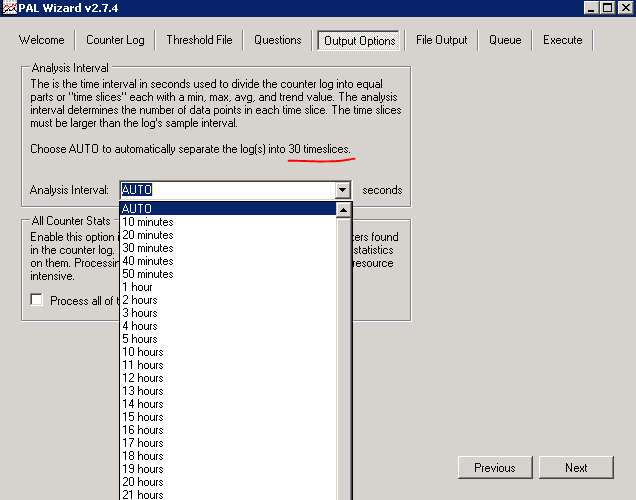636x500 pixels.
Task: Select the 5 hours option
Action: [x=228, y=339]
